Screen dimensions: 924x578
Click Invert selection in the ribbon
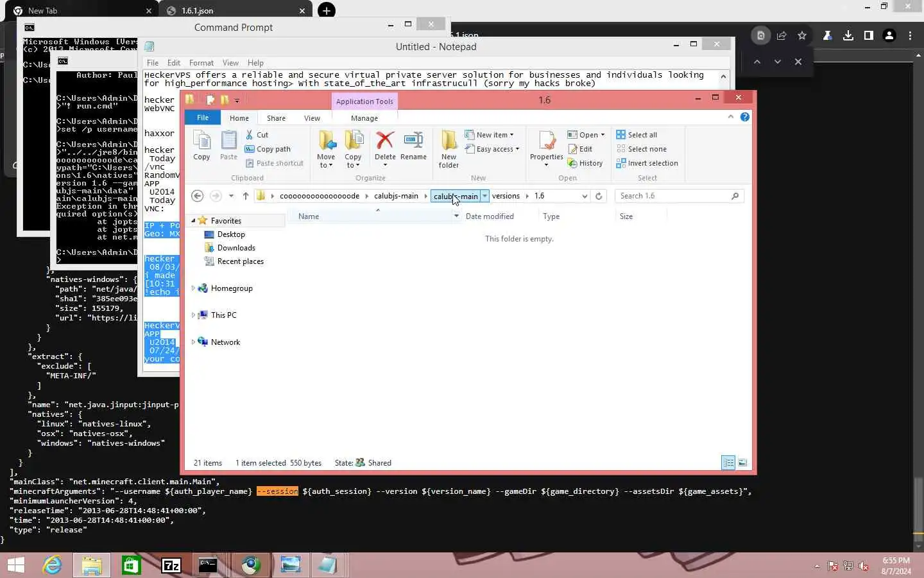click(647, 163)
